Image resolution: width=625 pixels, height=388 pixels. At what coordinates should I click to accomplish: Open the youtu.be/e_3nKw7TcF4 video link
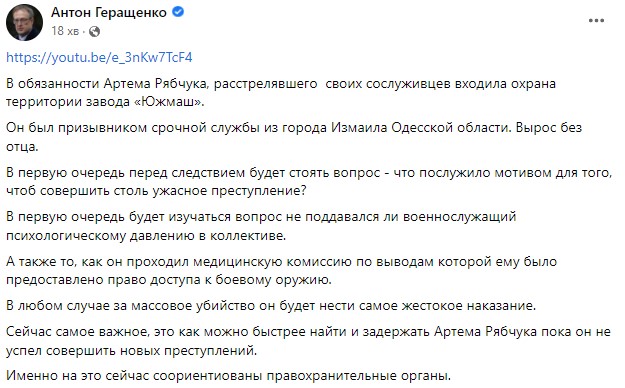click(x=99, y=57)
